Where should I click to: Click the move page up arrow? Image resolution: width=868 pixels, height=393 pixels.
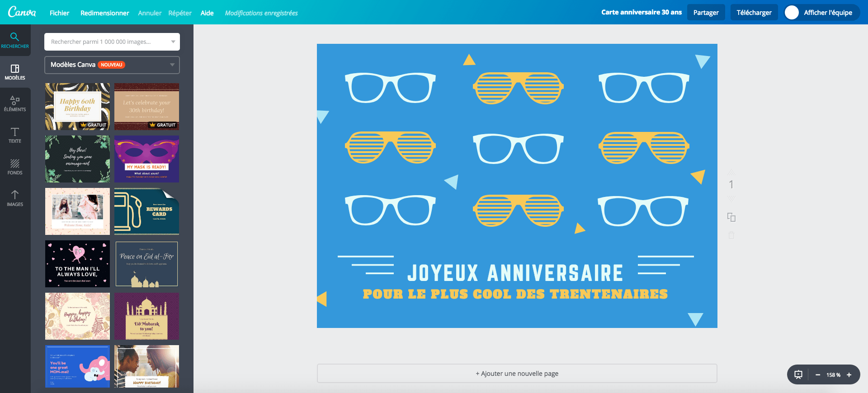coord(731,172)
